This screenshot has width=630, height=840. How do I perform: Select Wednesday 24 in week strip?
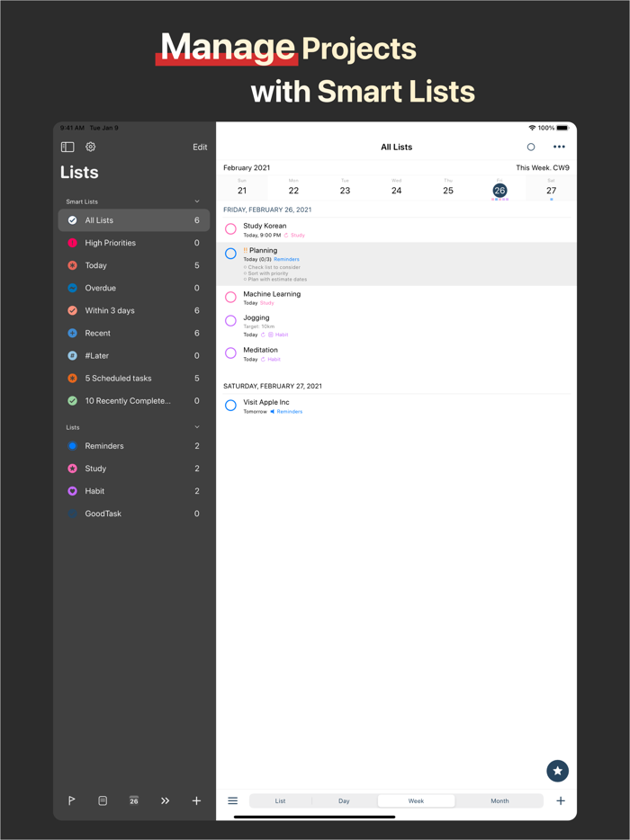pos(397,187)
